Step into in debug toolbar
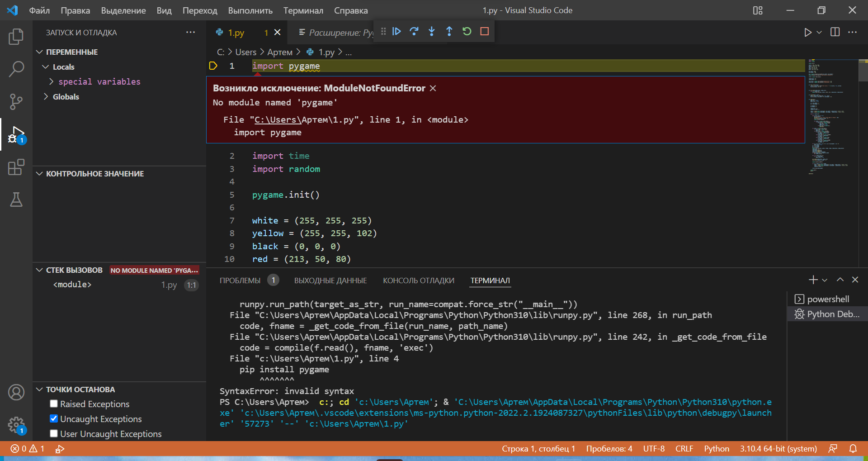The image size is (868, 461). (x=432, y=31)
